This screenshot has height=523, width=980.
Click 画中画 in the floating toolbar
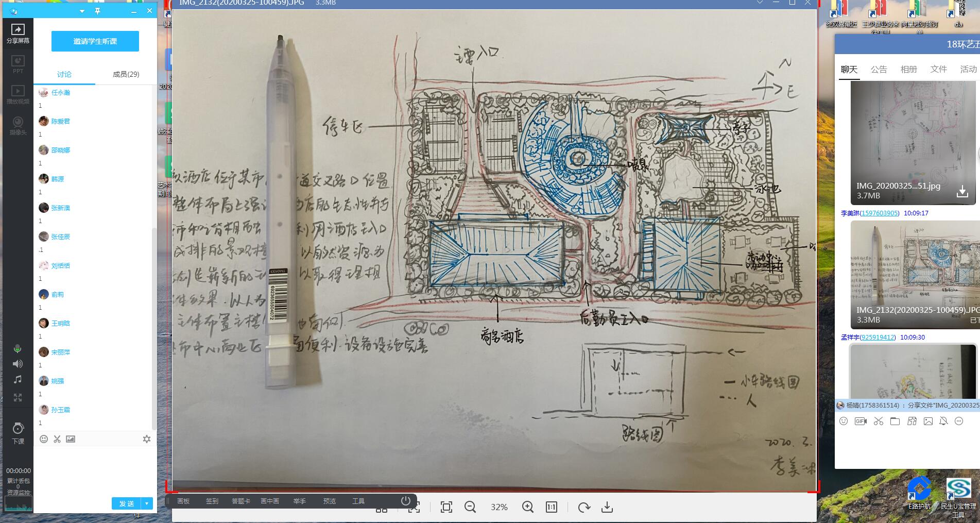click(270, 501)
